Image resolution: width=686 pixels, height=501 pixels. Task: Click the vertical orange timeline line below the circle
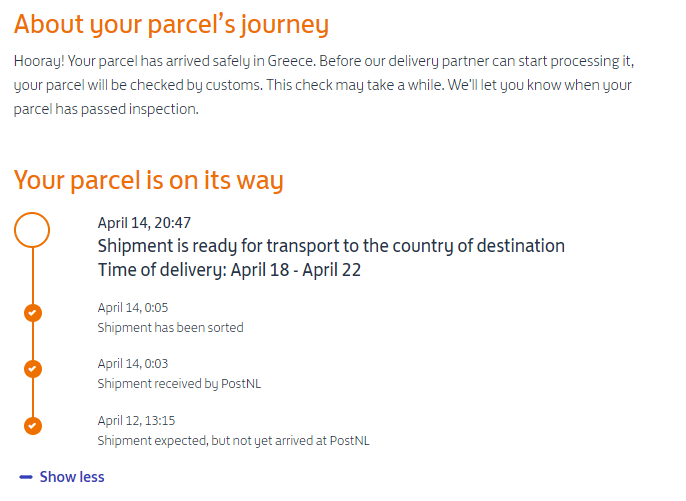coord(33,276)
